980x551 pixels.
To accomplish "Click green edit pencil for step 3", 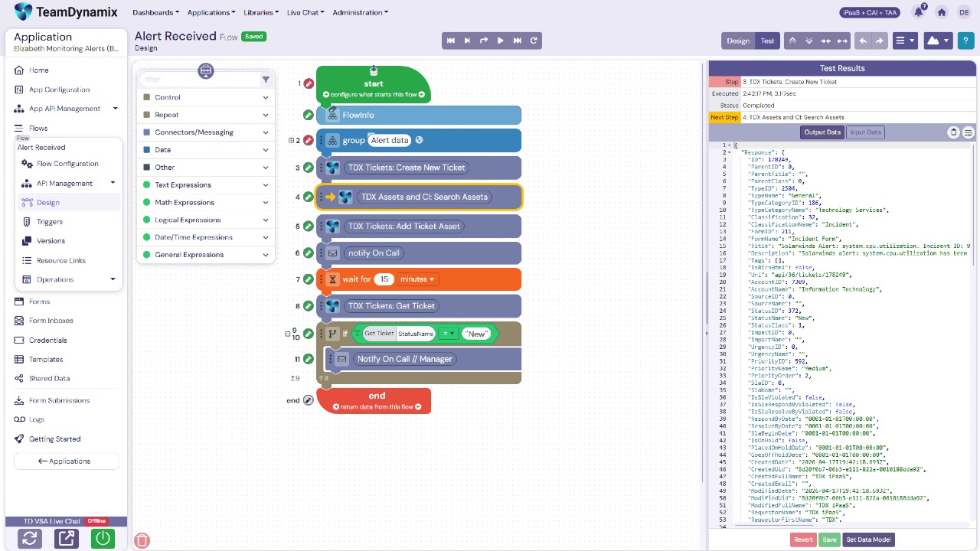I will pos(308,168).
